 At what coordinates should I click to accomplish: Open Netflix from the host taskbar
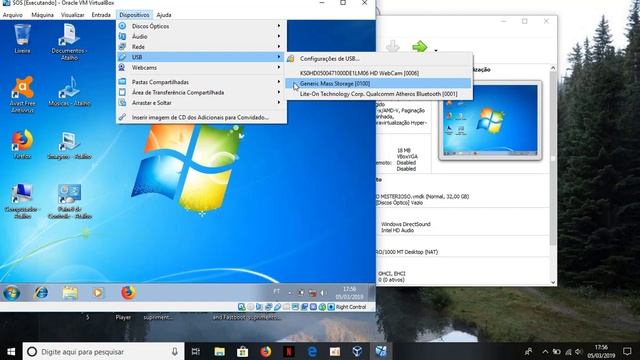point(289,351)
